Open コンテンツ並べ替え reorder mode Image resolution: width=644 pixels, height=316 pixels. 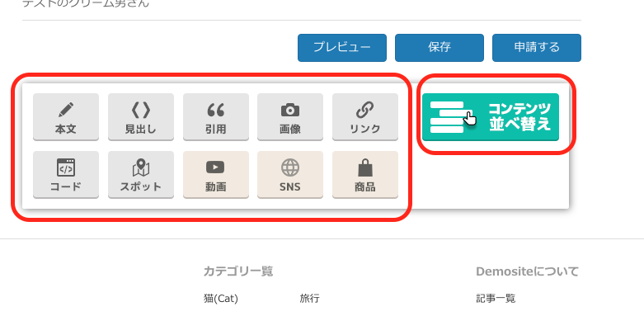click(x=491, y=117)
